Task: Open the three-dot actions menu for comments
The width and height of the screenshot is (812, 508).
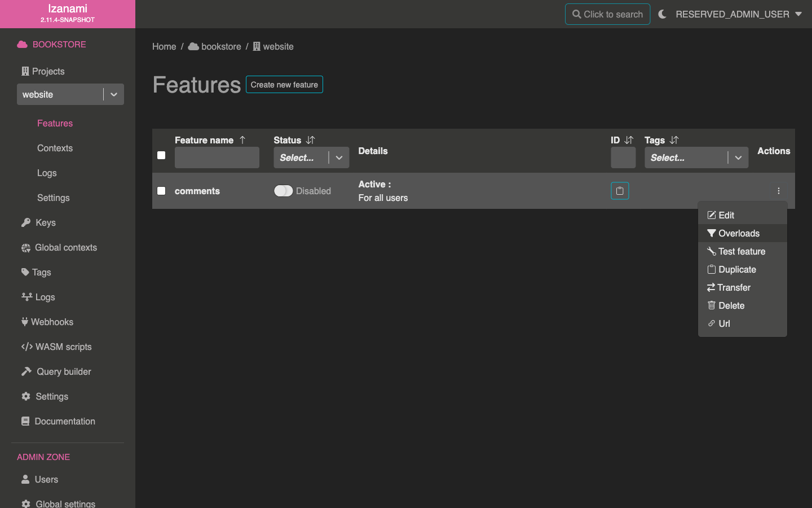Action: (778, 191)
